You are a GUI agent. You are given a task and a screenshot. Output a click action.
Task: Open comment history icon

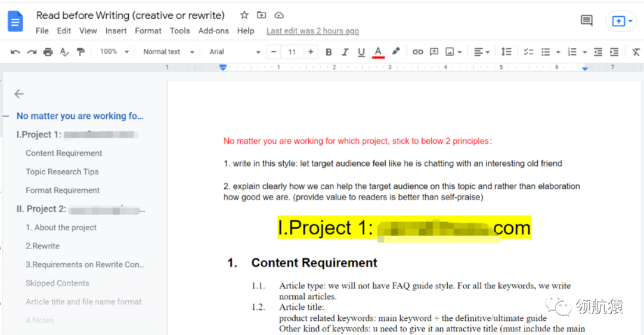pos(586,21)
